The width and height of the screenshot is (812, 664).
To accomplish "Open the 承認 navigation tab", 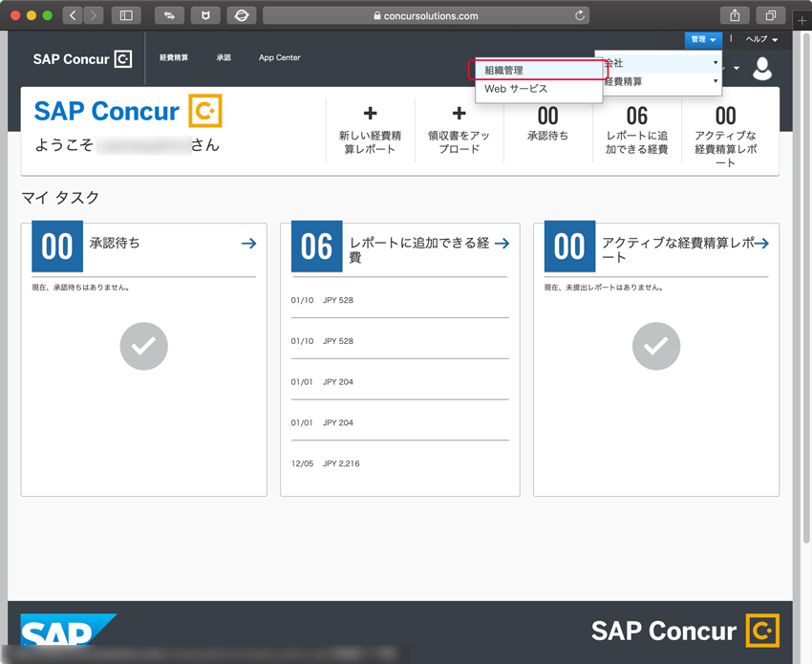I will click(224, 57).
